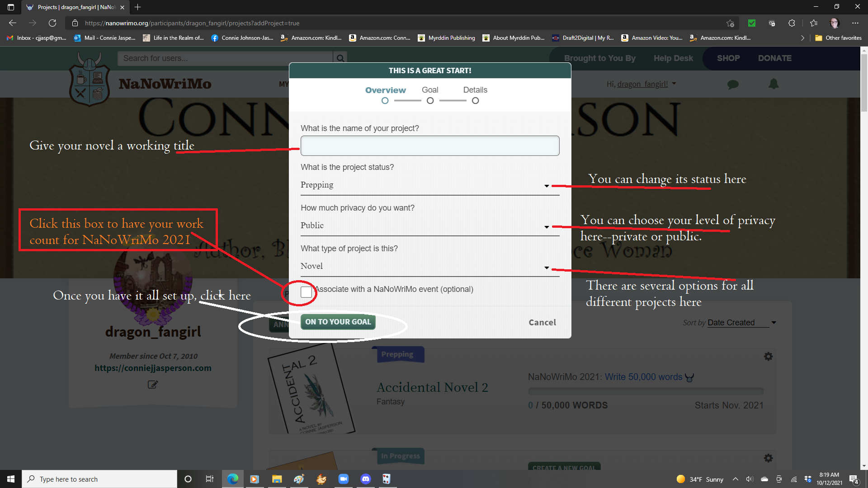Click the Prepping badge icon on Accidental Novel 2
The height and width of the screenshot is (488, 868).
click(x=397, y=354)
